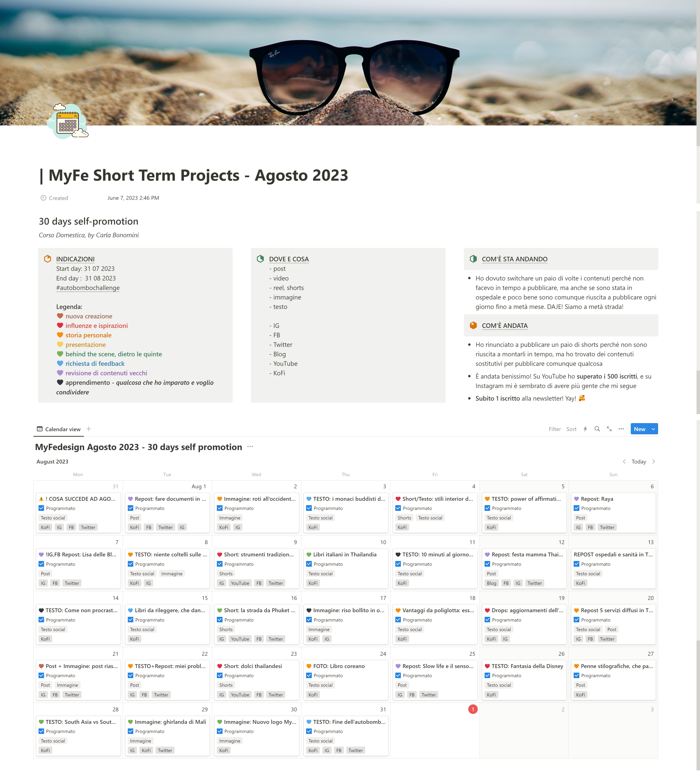The height and width of the screenshot is (777, 700).
Task: Open Drops: aggiornamenti dell' card
Action: pos(524,624)
